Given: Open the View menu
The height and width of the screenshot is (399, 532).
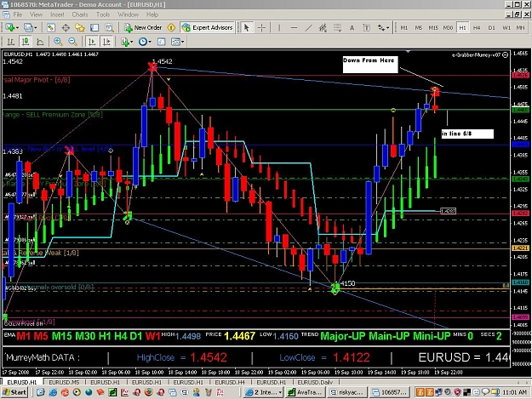Looking at the screenshot, I should coord(36,14).
